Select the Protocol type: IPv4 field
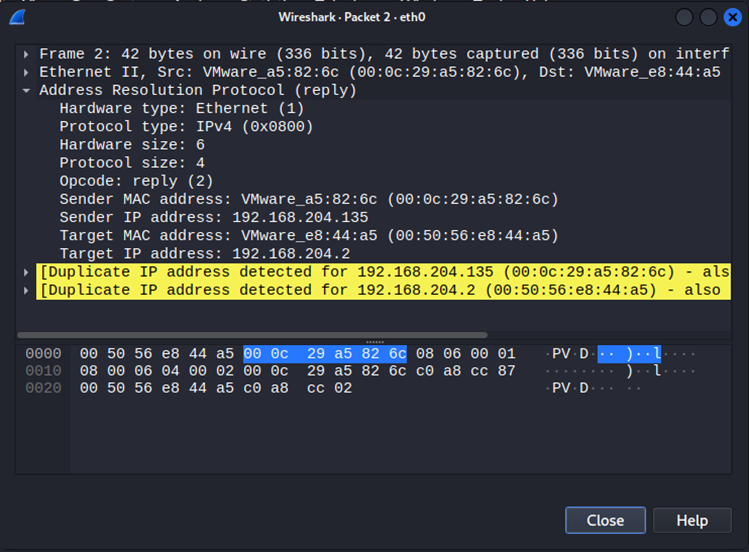Viewport: 749px width, 552px height. pyautogui.click(x=186, y=126)
